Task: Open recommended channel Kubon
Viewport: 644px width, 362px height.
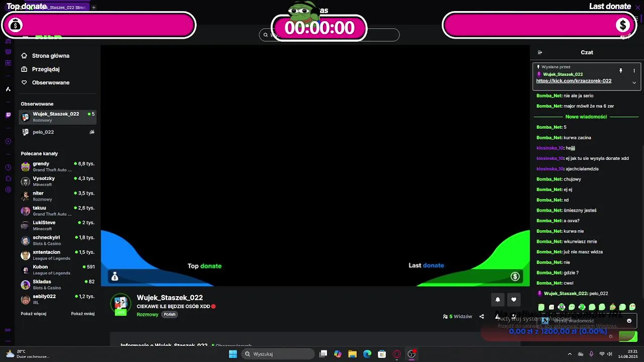Action: click(x=58, y=269)
